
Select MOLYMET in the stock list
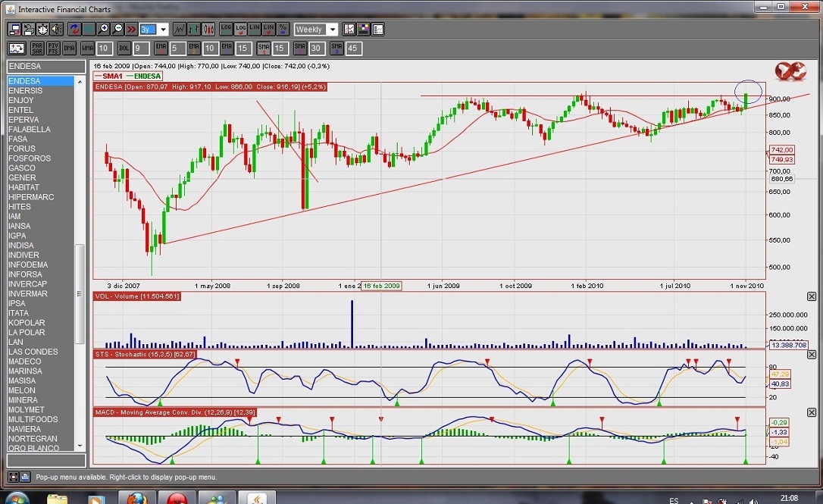pos(41,409)
